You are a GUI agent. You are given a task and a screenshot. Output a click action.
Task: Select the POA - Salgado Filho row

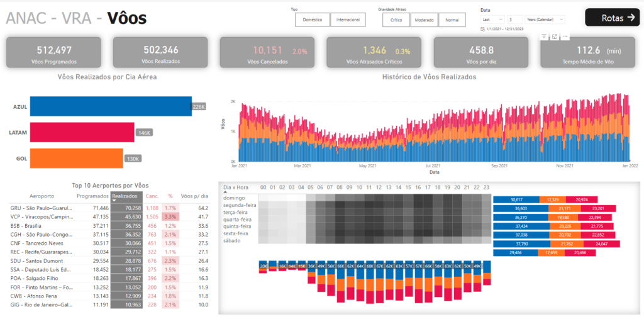click(109, 278)
